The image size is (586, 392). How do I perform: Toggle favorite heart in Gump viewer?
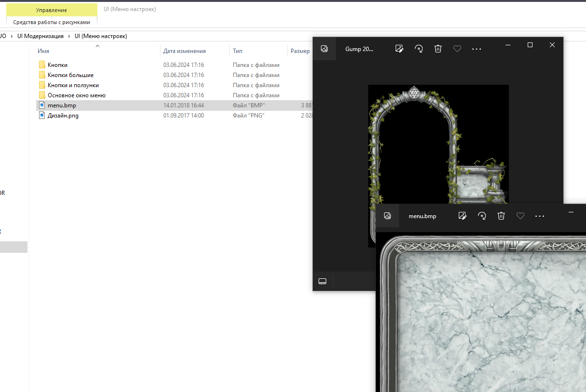pyautogui.click(x=457, y=49)
